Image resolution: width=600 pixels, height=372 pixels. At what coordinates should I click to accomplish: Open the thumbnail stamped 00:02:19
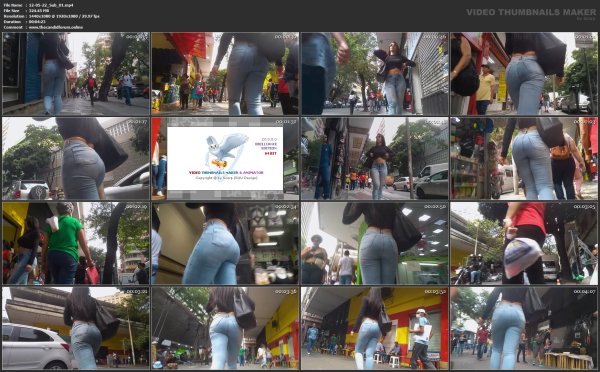76,243
